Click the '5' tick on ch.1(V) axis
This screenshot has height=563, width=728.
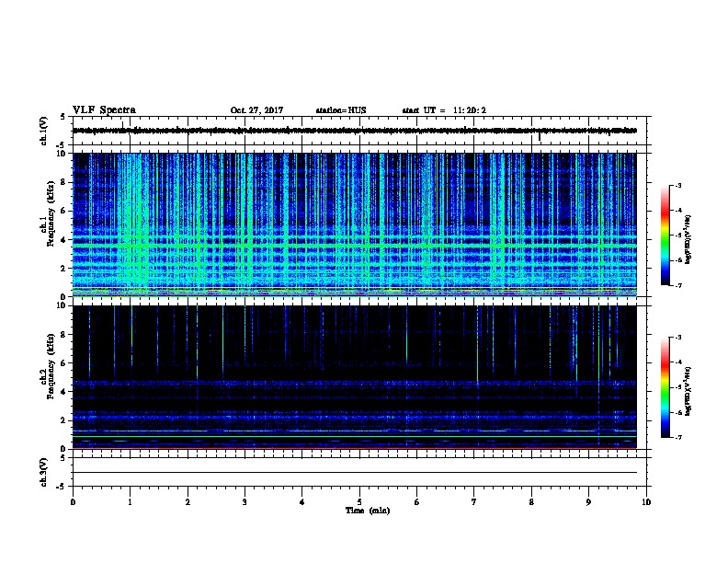[x=63, y=117]
